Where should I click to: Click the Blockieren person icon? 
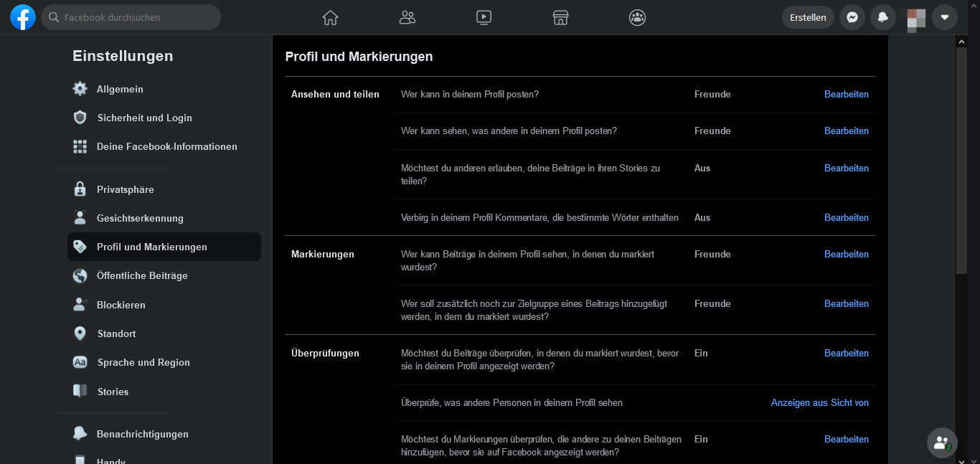(80, 305)
